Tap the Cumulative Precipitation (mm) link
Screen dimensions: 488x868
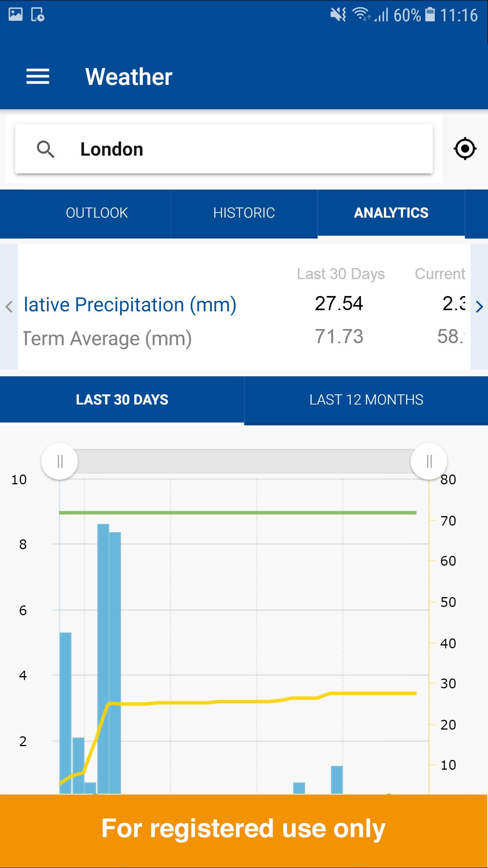click(x=130, y=305)
